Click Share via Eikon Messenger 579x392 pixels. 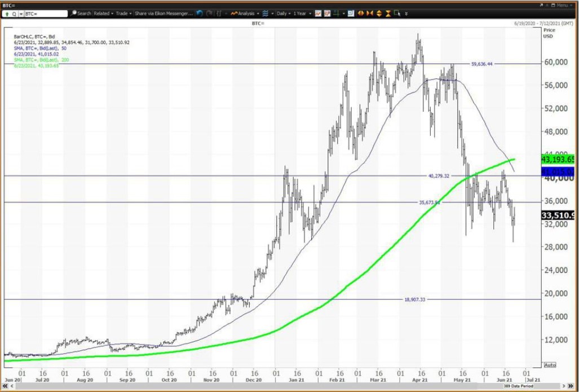coord(164,13)
